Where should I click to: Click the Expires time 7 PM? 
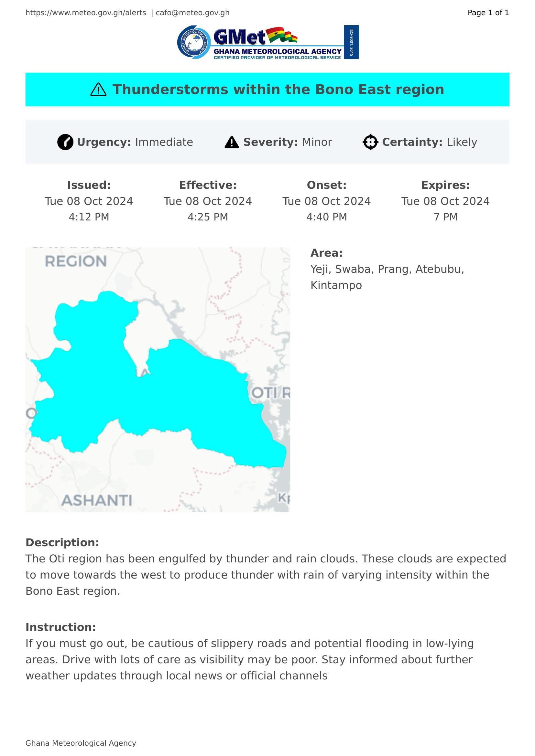point(445,217)
